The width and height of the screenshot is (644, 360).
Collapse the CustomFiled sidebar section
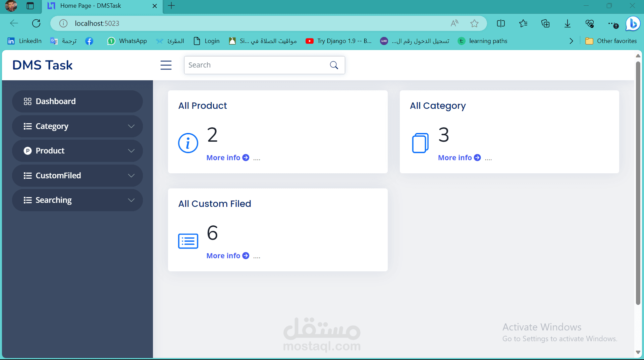tap(131, 175)
